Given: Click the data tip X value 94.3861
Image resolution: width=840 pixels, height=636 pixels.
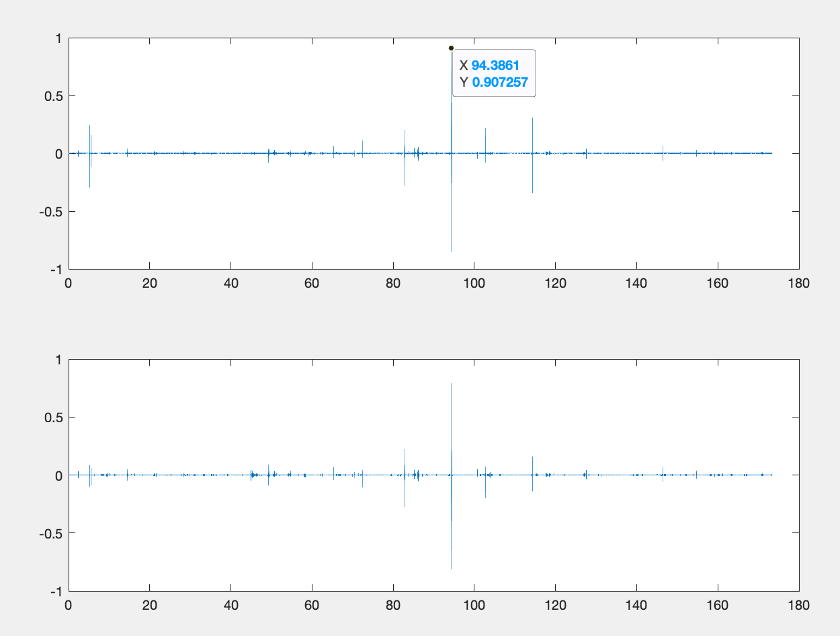Looking at the screenshot, I should pyautogui.click(x=495, y=65).
